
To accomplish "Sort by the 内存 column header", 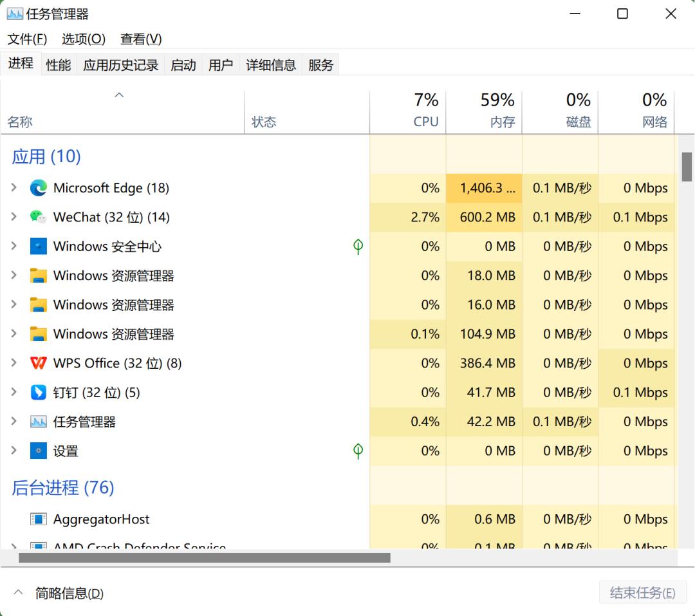I will pos(496,109).
